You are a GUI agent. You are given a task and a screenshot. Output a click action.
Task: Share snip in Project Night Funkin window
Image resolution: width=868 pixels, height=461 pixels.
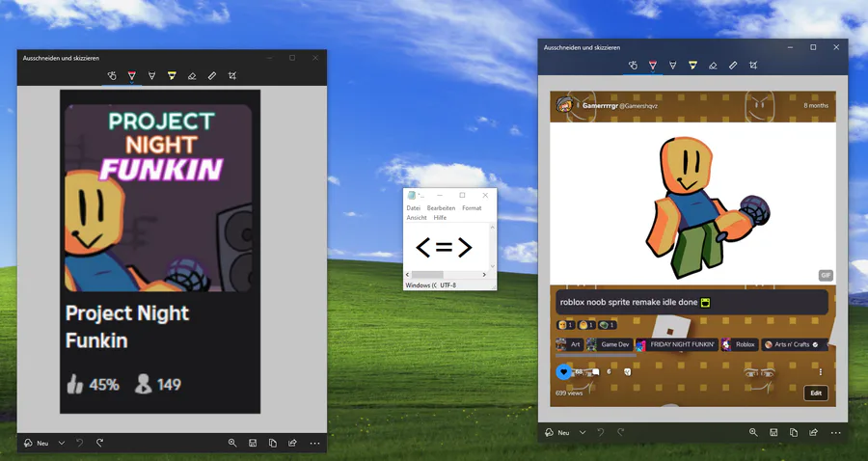click(x=292, y=443)
